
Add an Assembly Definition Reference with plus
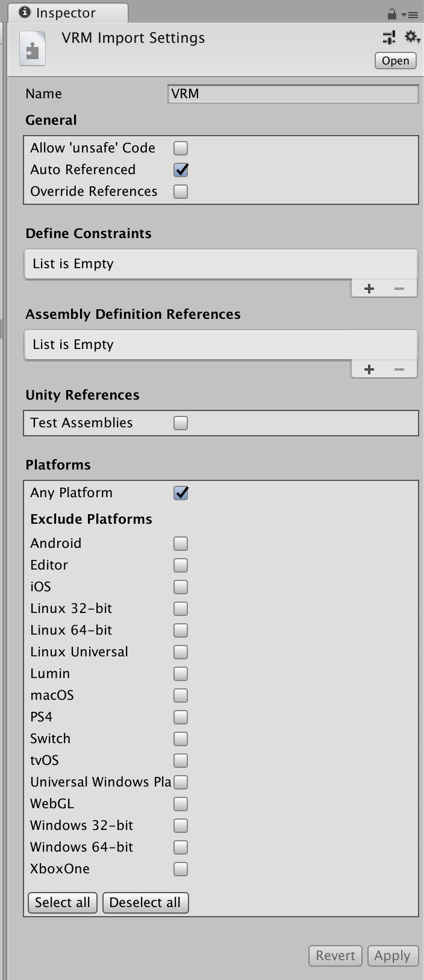(x=369, y=369)
